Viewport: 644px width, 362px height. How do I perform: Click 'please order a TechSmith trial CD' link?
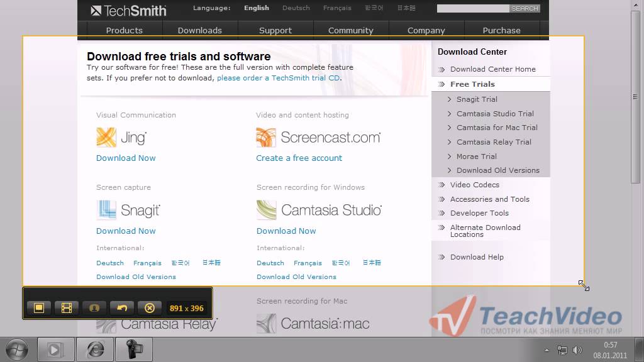(x=279, y=77)
